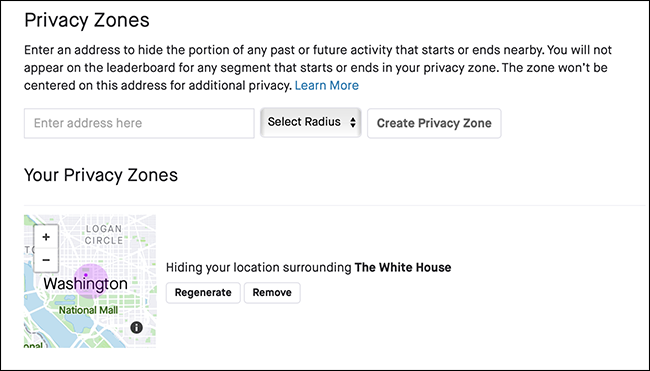Click the Create Privacy Zone button

[434, 123]
